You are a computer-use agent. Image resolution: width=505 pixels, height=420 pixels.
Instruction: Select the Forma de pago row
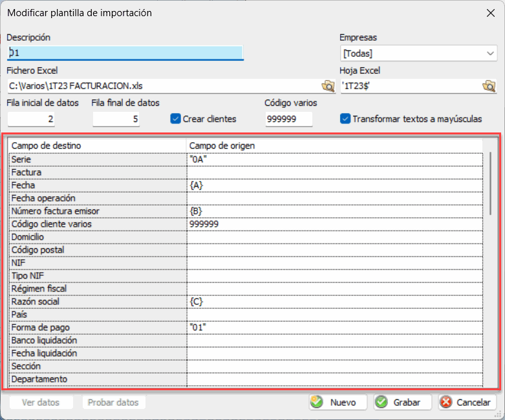(98, 328)
